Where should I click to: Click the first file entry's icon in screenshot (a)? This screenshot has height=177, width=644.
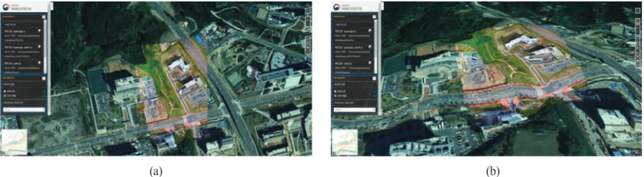[39, 31]
